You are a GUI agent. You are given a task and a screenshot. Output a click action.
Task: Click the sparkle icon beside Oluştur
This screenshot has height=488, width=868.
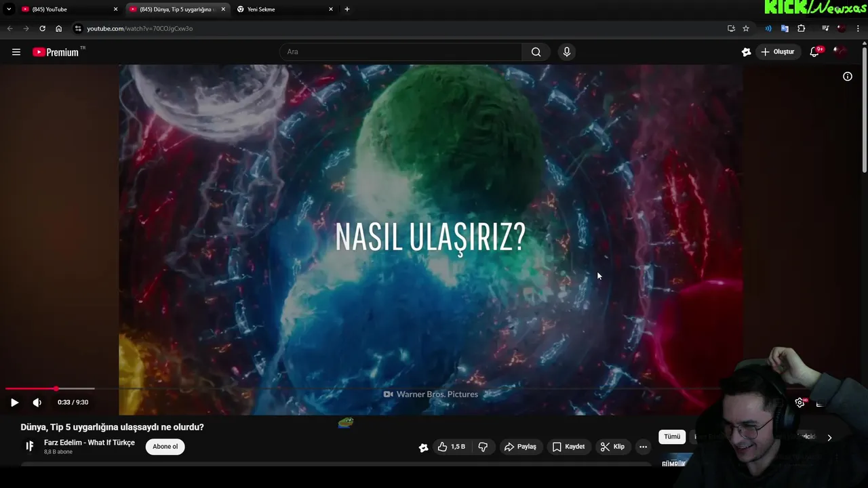(746, 52)
